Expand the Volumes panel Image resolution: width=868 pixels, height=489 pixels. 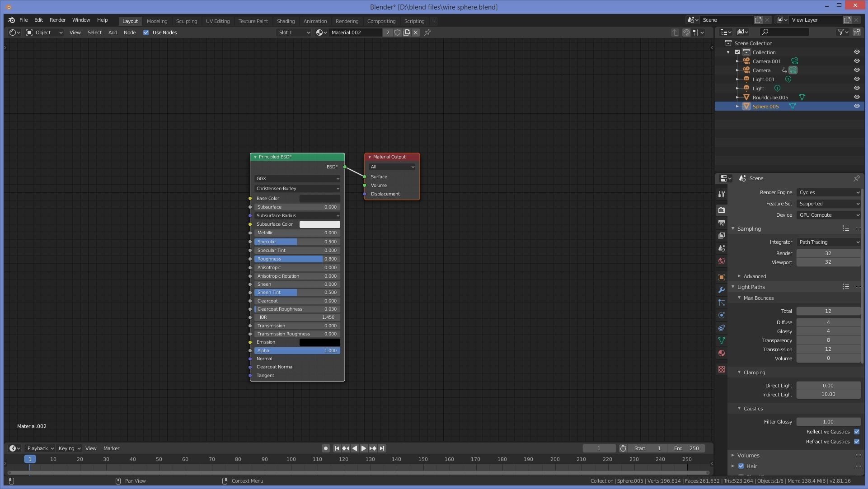pyautogui.click(x=748, y=455)
